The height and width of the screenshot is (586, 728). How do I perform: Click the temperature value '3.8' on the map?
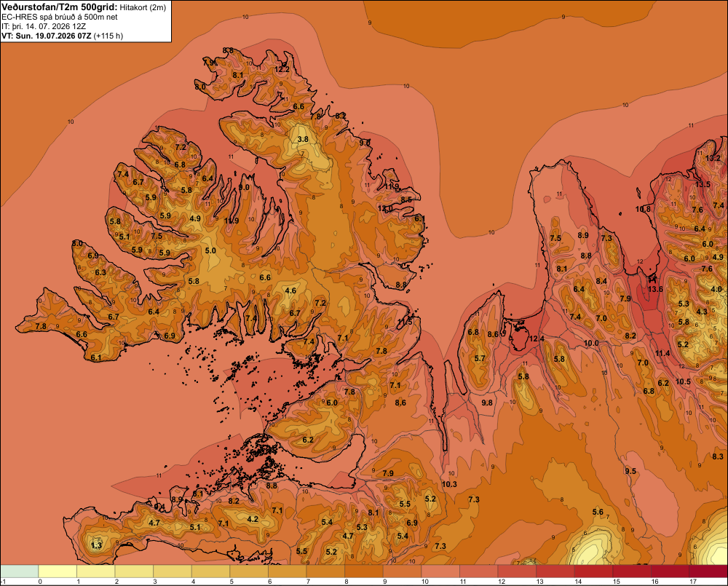303,139
